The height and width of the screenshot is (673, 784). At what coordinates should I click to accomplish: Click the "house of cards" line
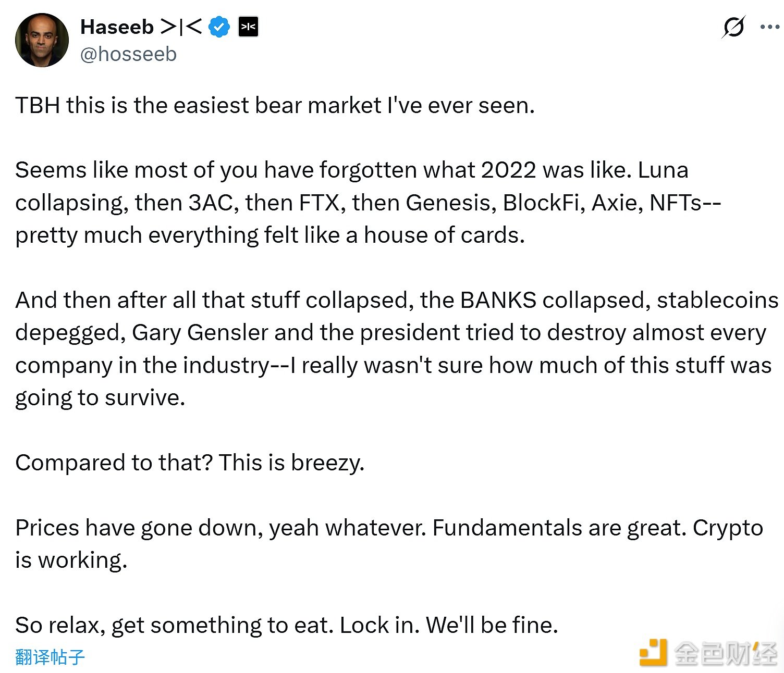[x=269, y=235]
